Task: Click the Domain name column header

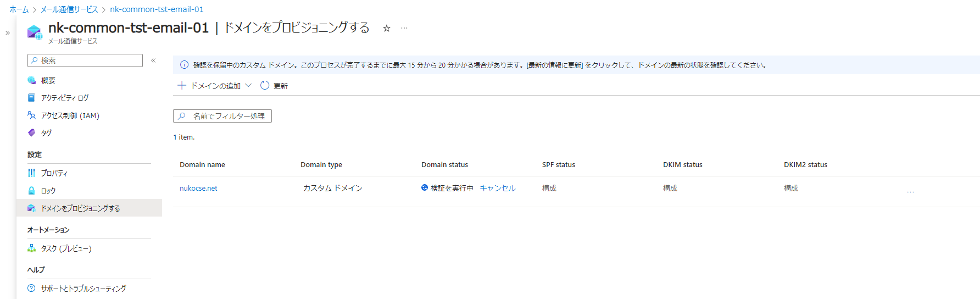Action: tap(202, 164)
